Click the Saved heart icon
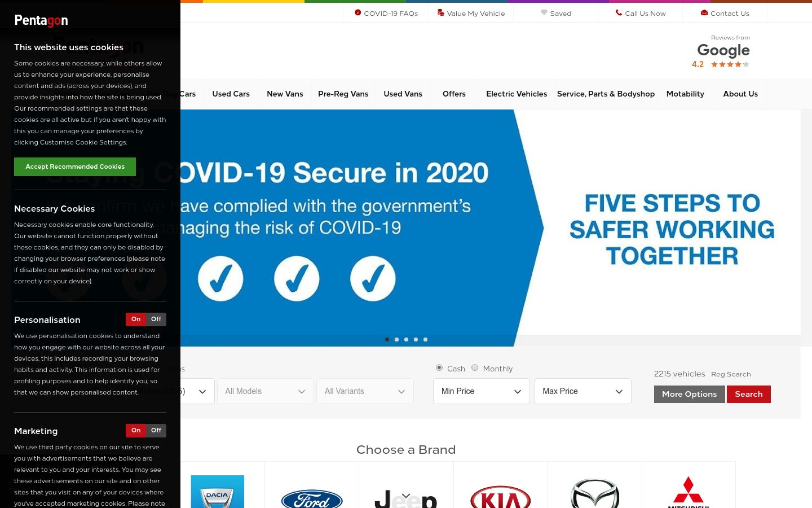Image resolution: width=812 pixels, height=508 pixels. (x=544, y=12)
